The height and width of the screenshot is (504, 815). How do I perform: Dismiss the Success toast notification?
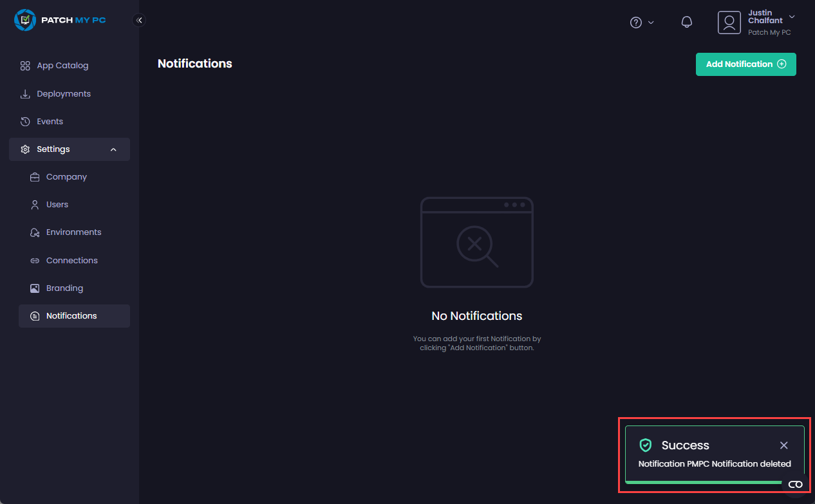pos(783,445)
